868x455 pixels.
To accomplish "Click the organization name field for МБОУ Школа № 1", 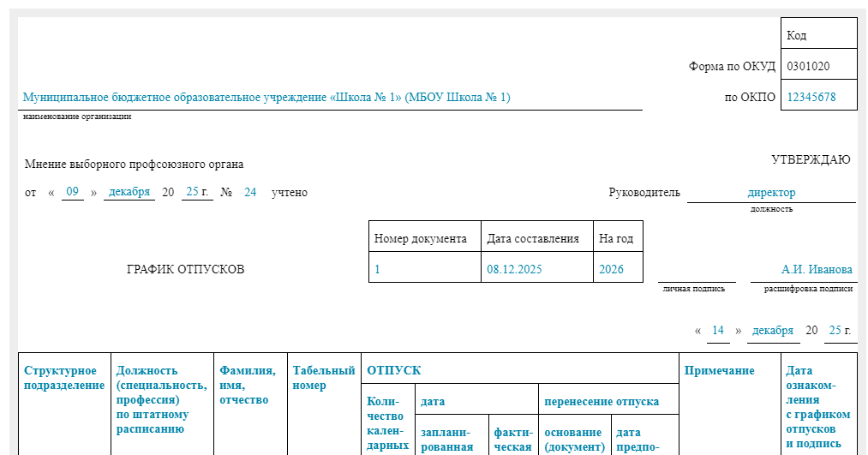I will 266,98.
